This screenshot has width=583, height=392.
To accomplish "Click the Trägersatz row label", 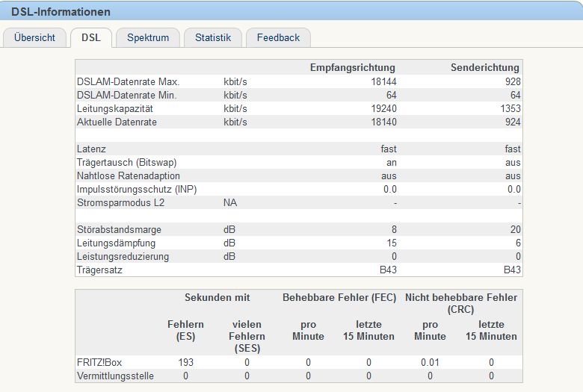I will pos(99,270).
